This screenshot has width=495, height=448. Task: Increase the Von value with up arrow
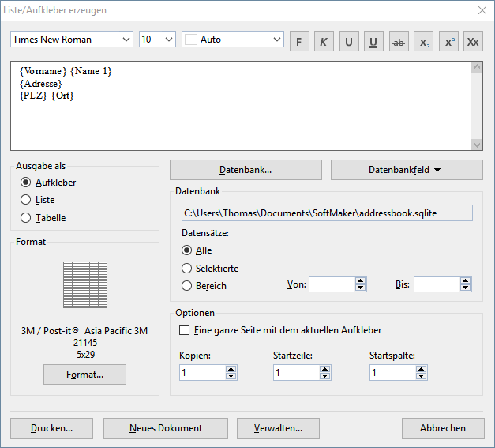[360, 280]
